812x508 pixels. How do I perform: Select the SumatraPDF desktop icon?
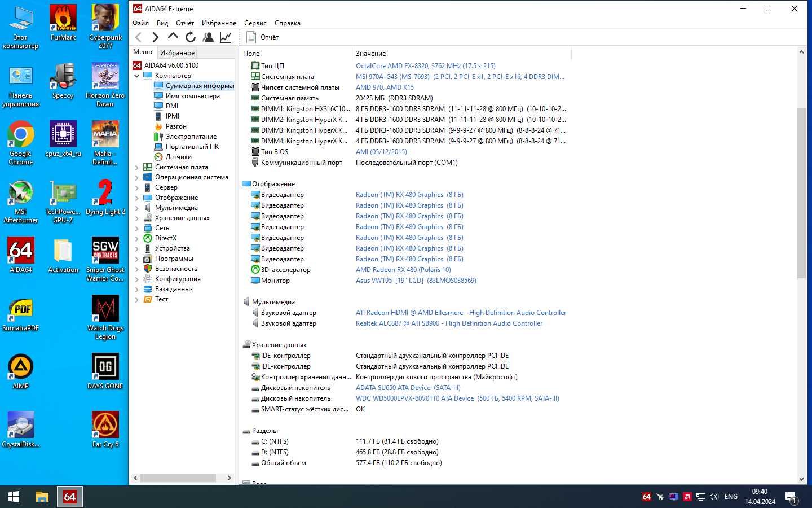(x=21, y=313)
